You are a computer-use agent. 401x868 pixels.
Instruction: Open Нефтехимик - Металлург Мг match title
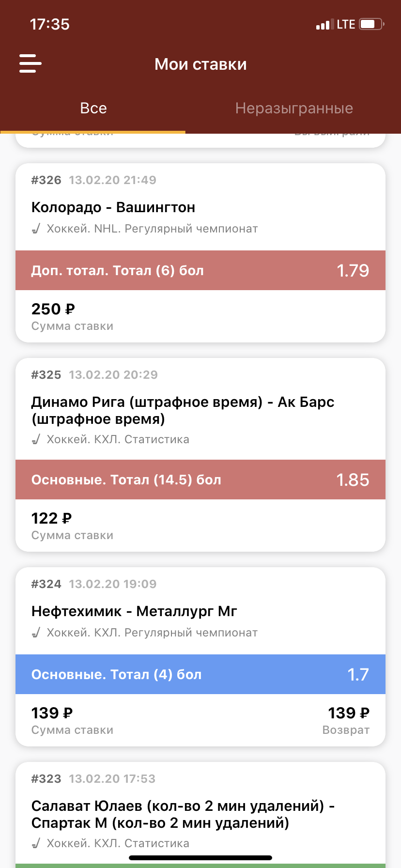tap(134, 611)
